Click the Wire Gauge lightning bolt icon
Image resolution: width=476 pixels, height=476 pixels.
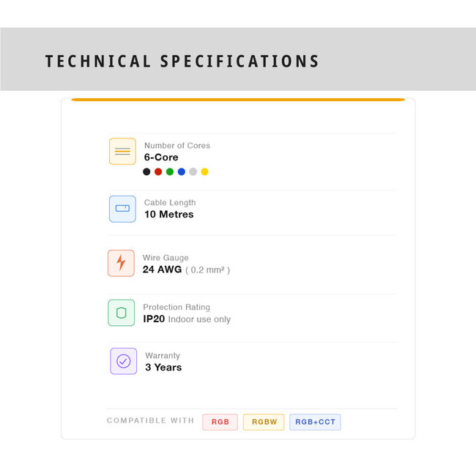click(x=121, y=263)
